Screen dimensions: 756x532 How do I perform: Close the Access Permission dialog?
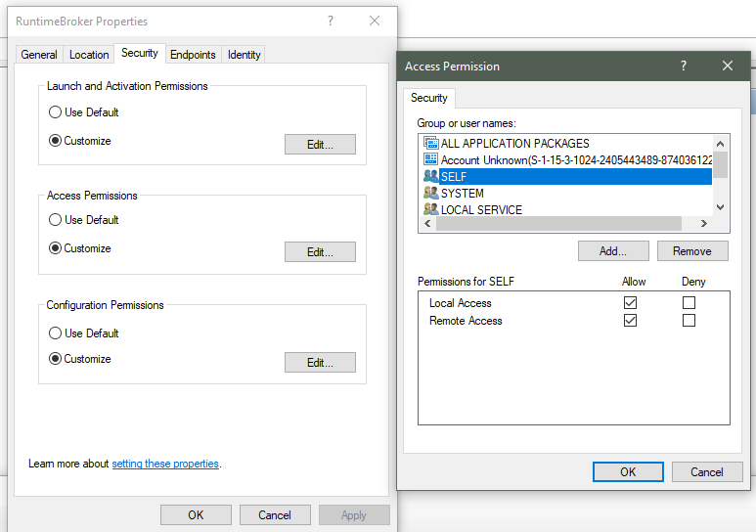coord(727,66)
